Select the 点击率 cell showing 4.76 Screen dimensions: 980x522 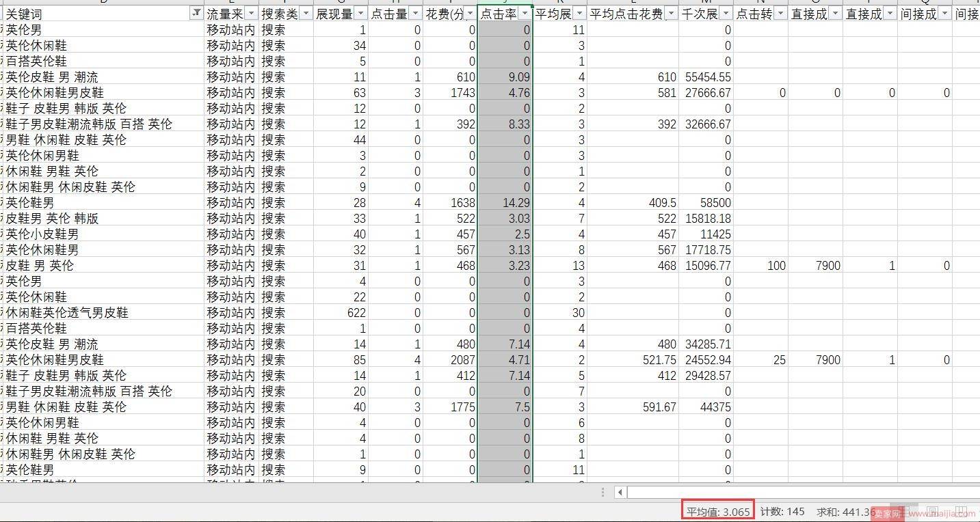(505, 92)
